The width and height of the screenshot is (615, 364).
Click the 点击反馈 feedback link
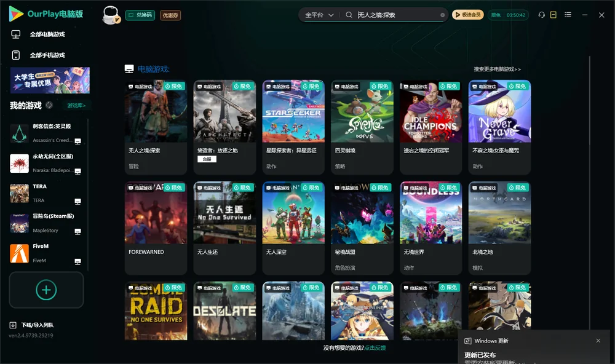point(375,347)
